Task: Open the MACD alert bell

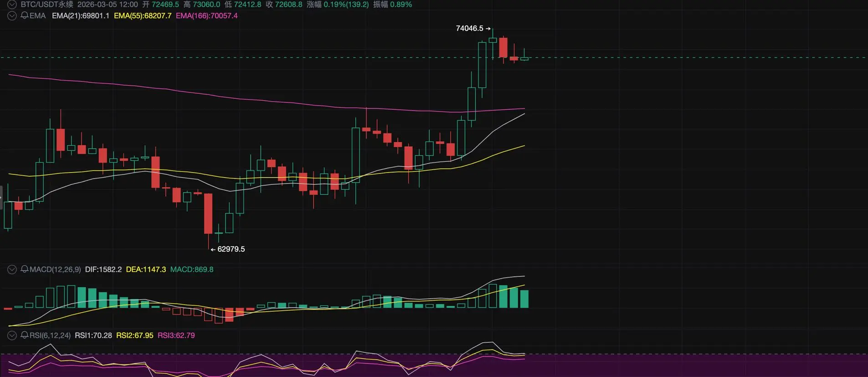Action: coord(25,270)
